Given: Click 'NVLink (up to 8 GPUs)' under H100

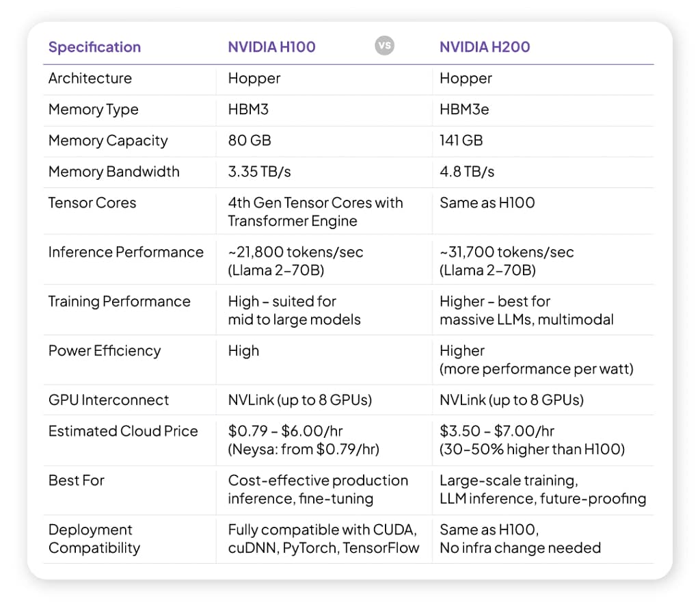Looking at the screenshot, I should tap(300, 400).
